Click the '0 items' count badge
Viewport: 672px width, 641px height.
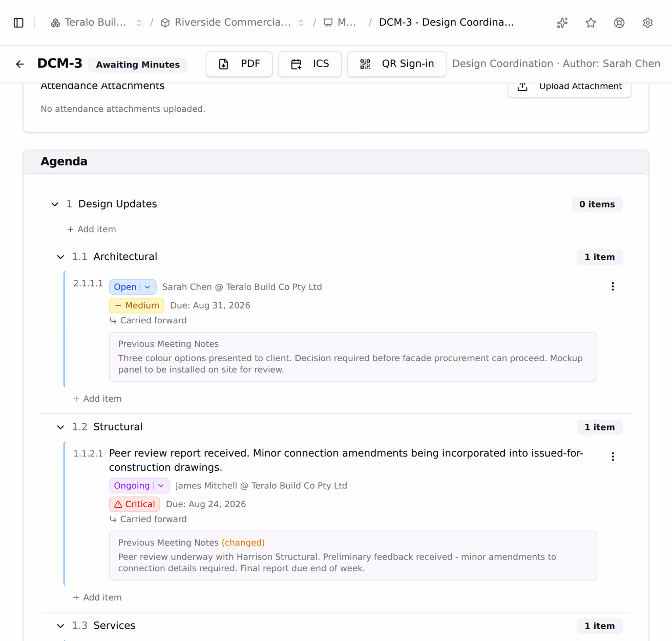coord(597,204)
